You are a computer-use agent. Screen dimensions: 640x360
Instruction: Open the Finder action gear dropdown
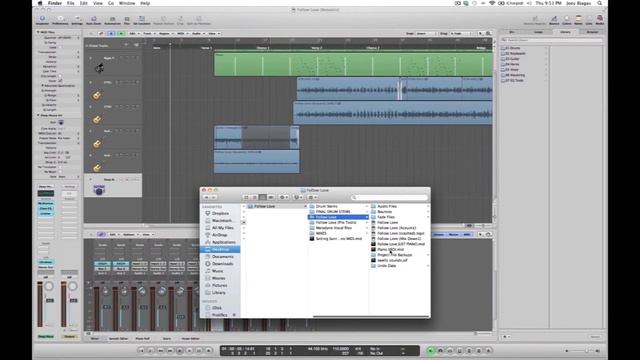click(283, 198)
